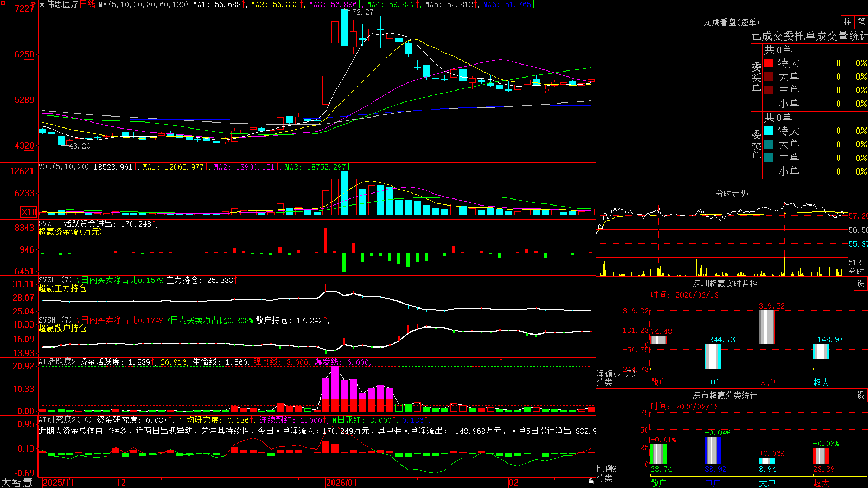Select the 日线 period label
Viewport: 868px width, 488px height.
click(87, 4)
